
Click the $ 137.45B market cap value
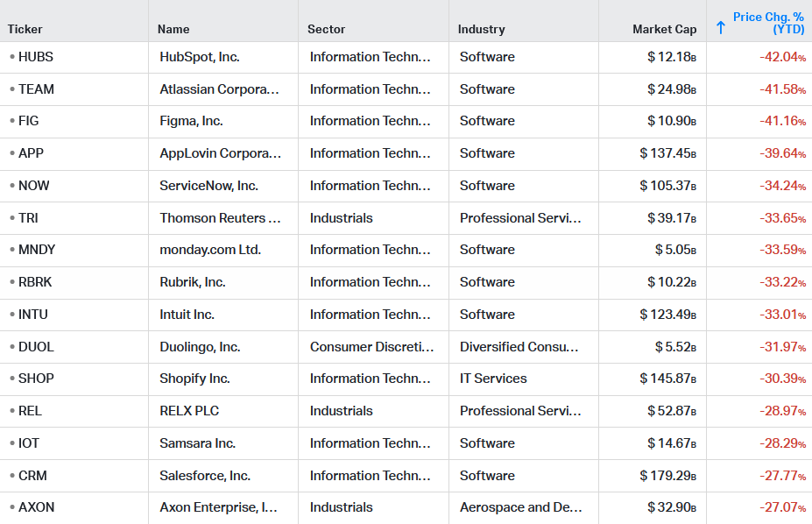click(668, 153)
